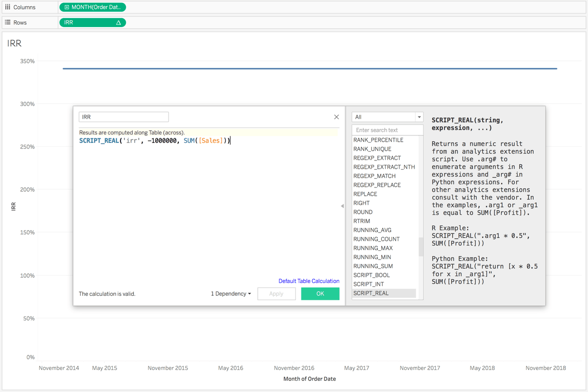The width and height of the screenshot is (588, 392).
Task: Select RANK_PERCENTILE in function list
Action: 378,140
